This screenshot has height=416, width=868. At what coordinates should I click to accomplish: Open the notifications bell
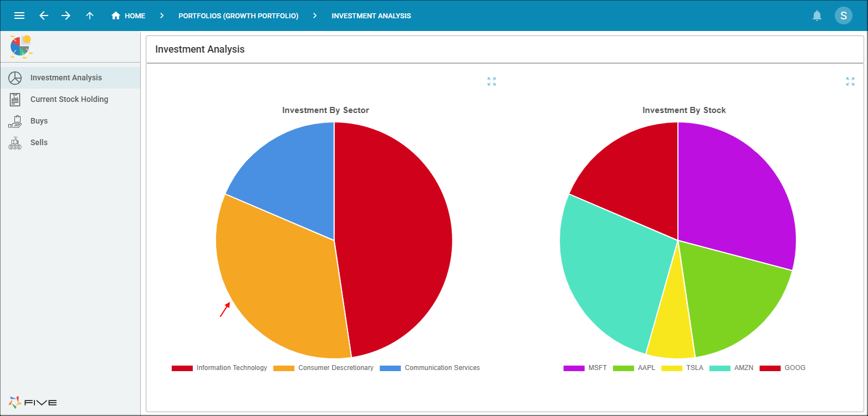click(x=816, y=16)
